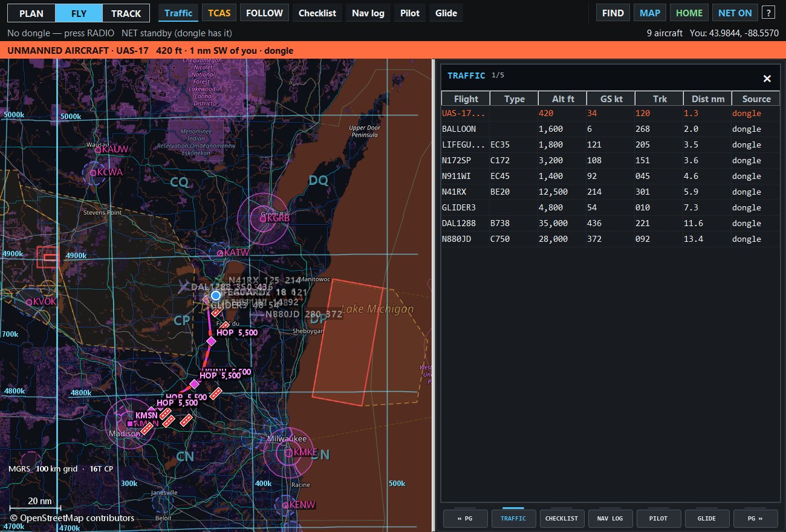The width and height of the screenshot is (786, 532).
Task: Select the GLIDE tab at the panel bottom
Action: coord(706,519)
